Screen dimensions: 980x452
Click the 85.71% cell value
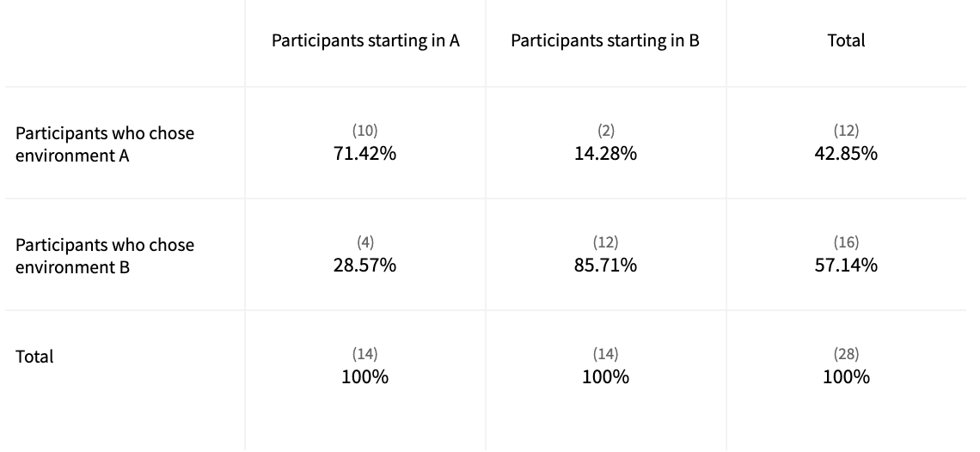[x=605, y=265]
